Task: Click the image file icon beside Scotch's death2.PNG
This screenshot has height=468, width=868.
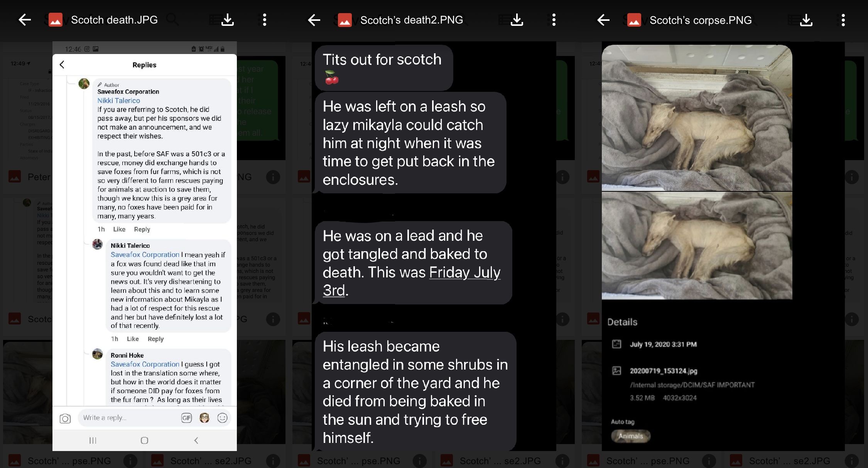Action: 345,20
